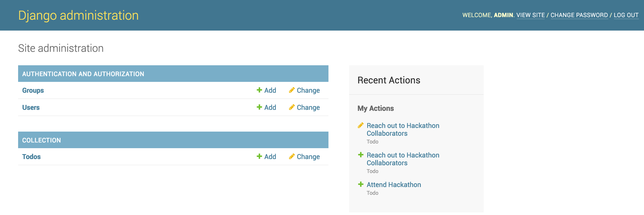Click Change Password in the header
Viewport: 644px width, 215px height.
coord(579,15)
